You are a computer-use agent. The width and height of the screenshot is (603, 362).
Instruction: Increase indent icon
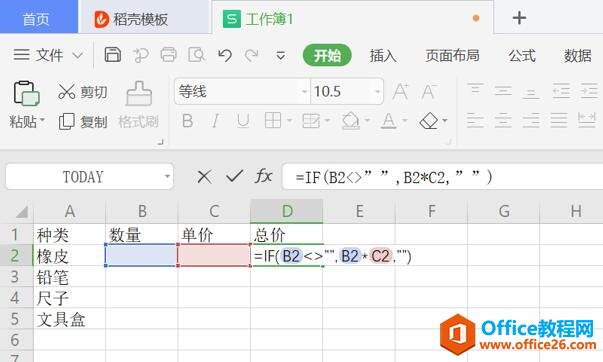[589, 91]
